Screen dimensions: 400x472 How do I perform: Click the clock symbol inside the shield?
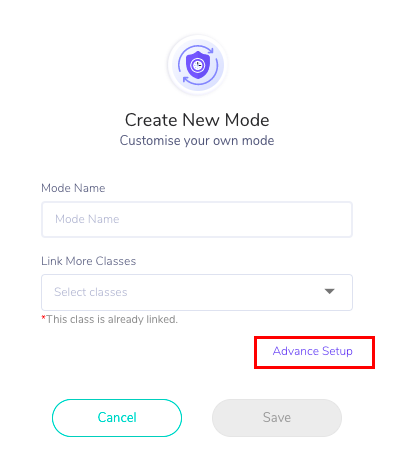198,65
